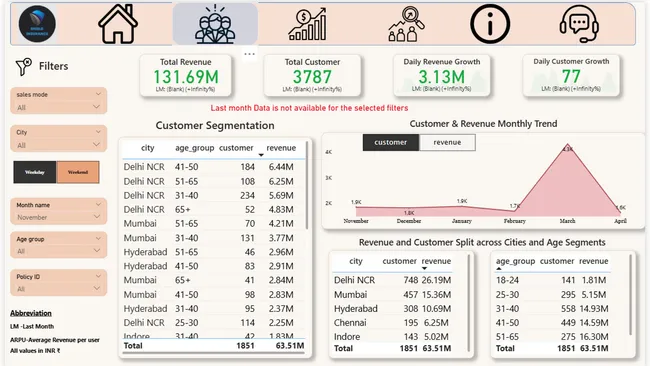
Task: Sort segmentation table by revenue column
Action: pos(281,148)
